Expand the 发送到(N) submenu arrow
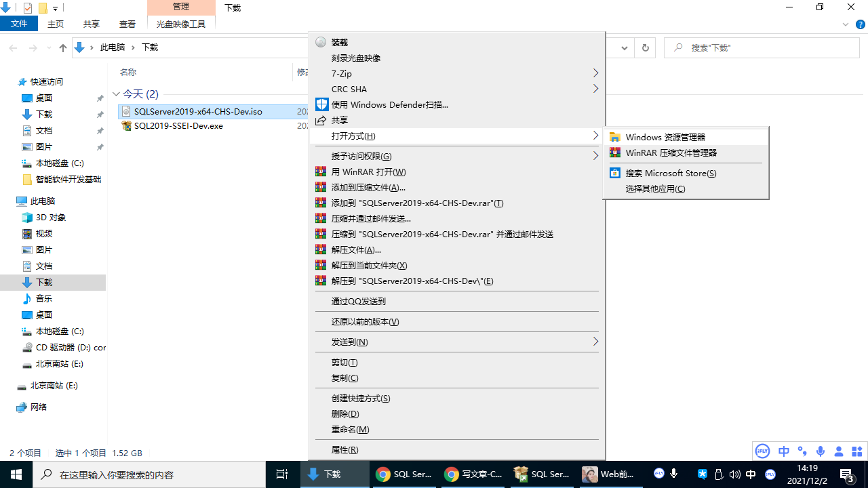This screenshot has width=868, height=488. 595,342
